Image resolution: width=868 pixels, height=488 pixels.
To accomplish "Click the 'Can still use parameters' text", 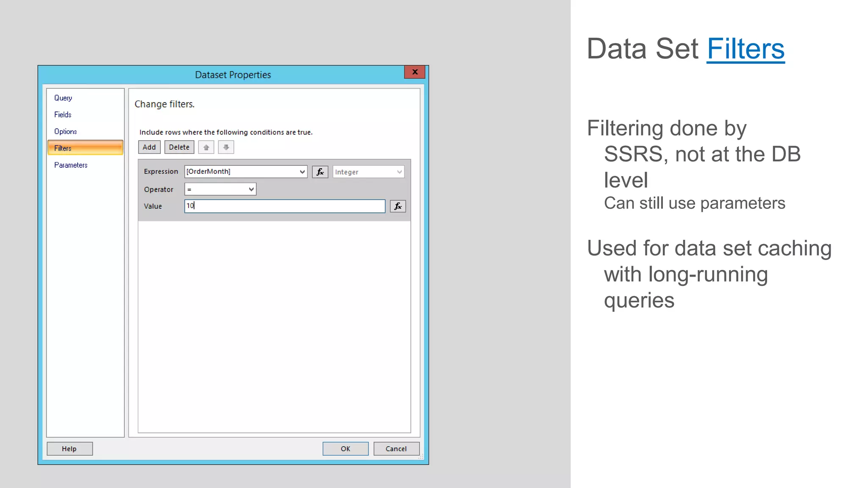I will click(695, 203).
